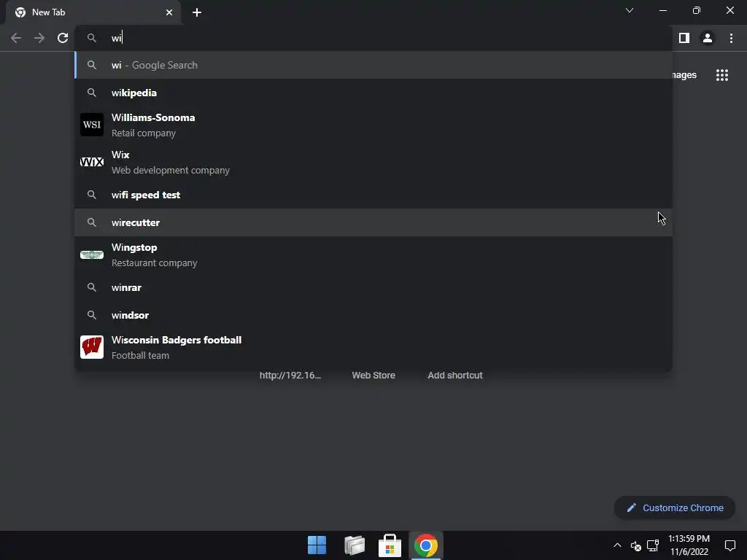The image size is (747, 560).
Task: Open Microsoft Store from the taskbar
Action: 390,545
